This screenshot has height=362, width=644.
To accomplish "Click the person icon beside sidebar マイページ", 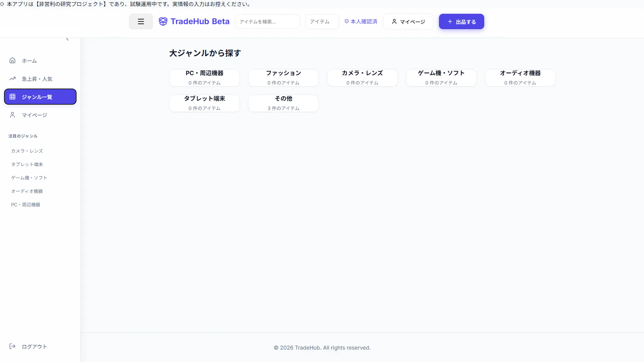I will pyautogui.click(x=12, y=115).
